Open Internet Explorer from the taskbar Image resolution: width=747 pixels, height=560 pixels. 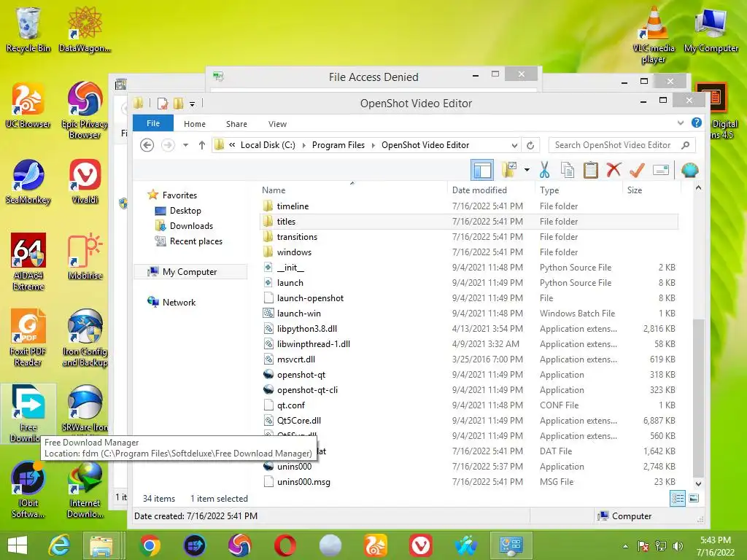[60, 545]
